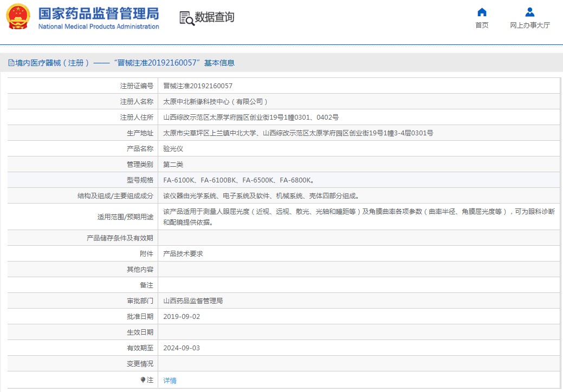
Task: Click the 型号规格 row label
Action: click(x=140, y=180)
